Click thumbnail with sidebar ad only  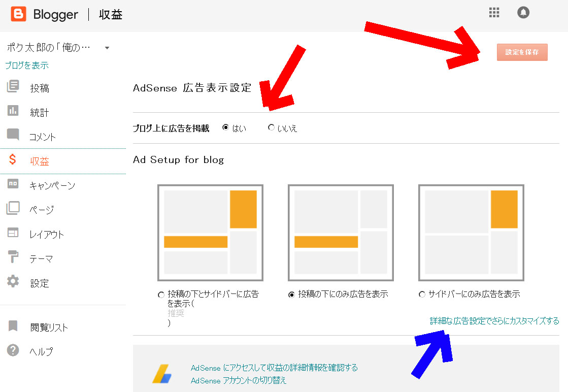471,233
